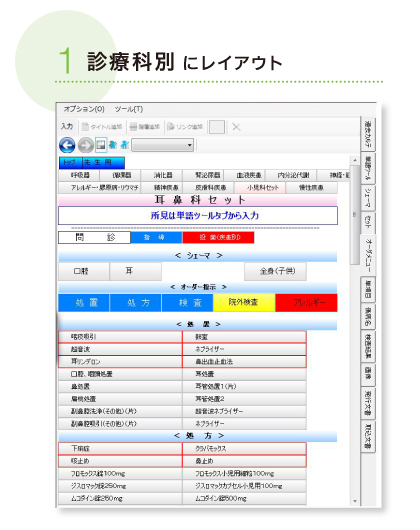Click the image icon beside forward arrow

tap(101, 145)
